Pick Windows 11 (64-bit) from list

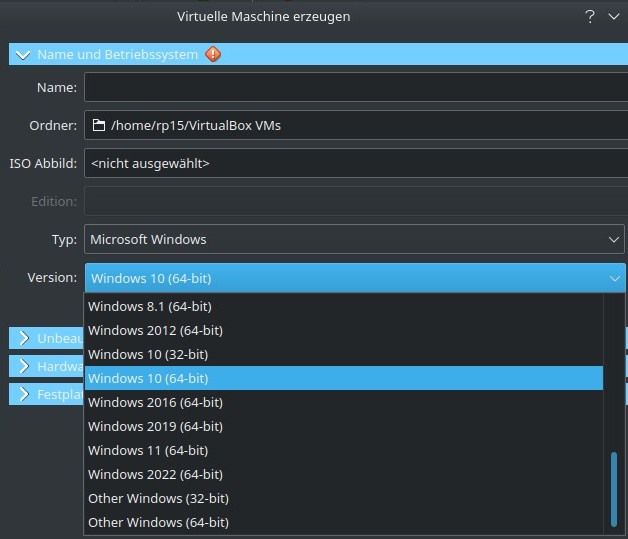(x=344, y=451)
